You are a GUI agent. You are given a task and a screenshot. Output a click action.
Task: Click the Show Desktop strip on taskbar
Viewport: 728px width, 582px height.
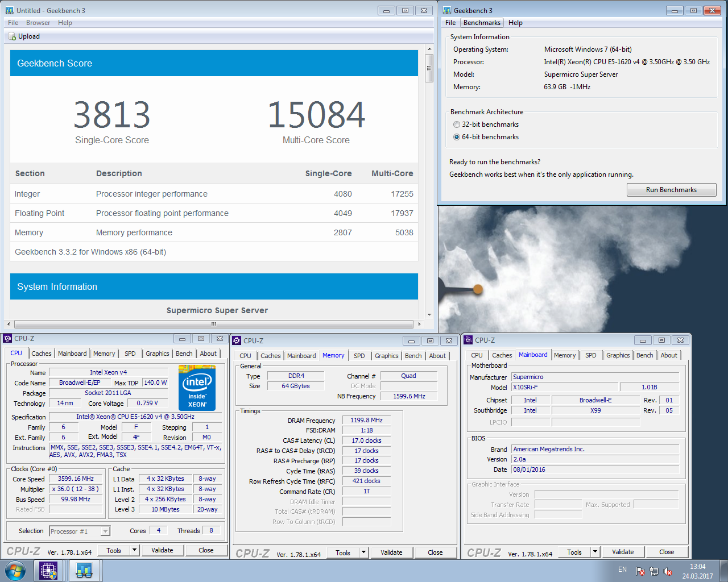[x=723, y=571]
